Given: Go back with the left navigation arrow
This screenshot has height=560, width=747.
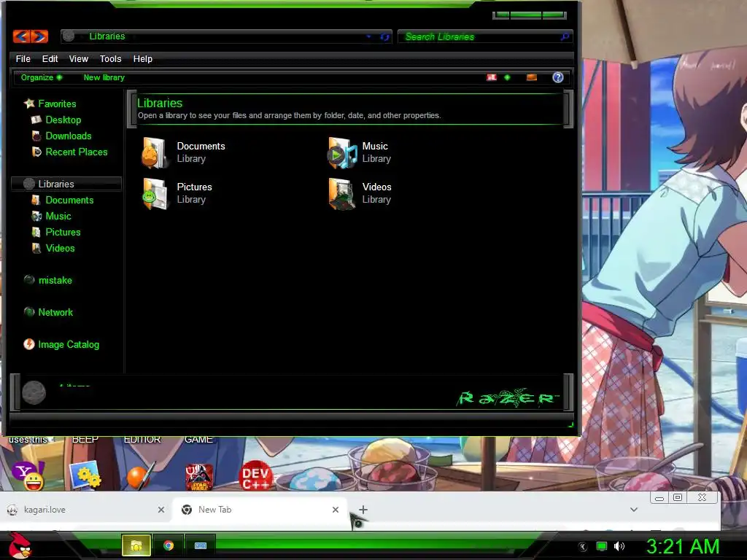Looking at the screenshot, I should tap(21, 36).
